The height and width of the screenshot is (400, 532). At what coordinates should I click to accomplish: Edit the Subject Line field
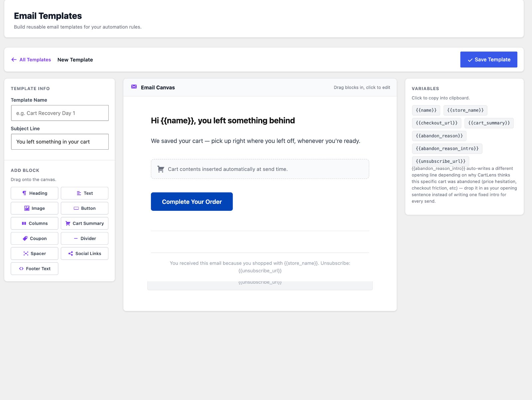tap(60, 142)
